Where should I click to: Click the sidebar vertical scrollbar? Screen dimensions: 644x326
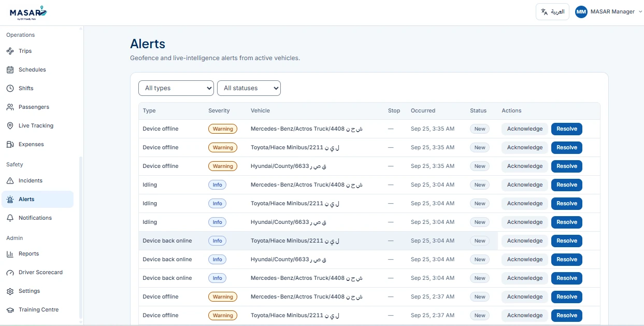80,237
